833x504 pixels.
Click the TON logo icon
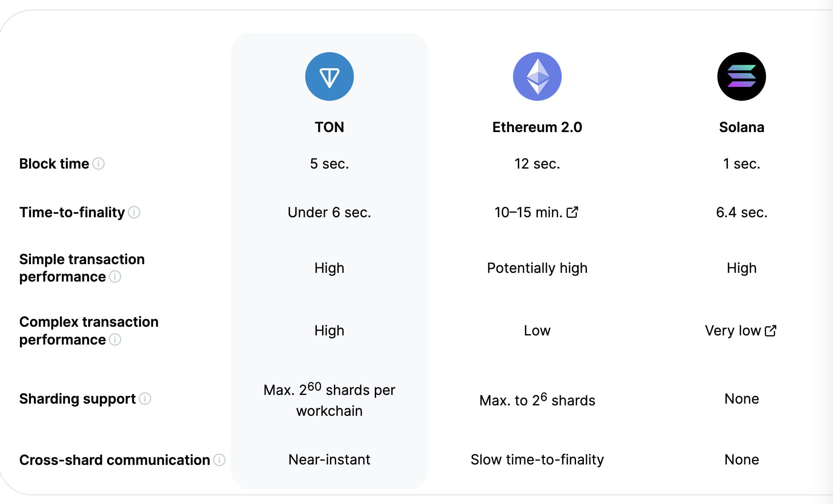point(329,76)
